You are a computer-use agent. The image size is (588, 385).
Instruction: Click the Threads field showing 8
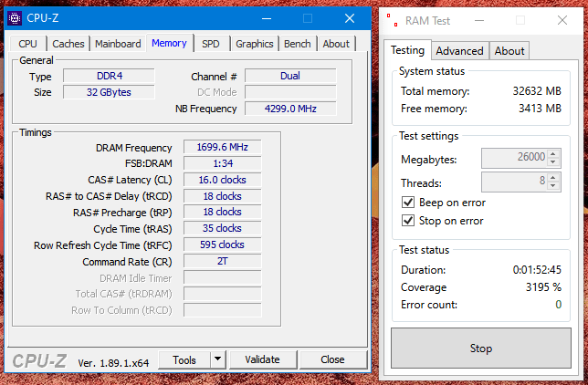point(515,182)
